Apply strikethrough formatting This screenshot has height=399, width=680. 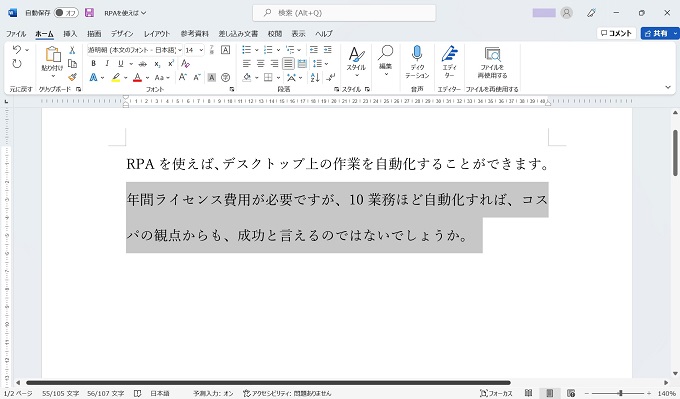[x=143, y=64]
